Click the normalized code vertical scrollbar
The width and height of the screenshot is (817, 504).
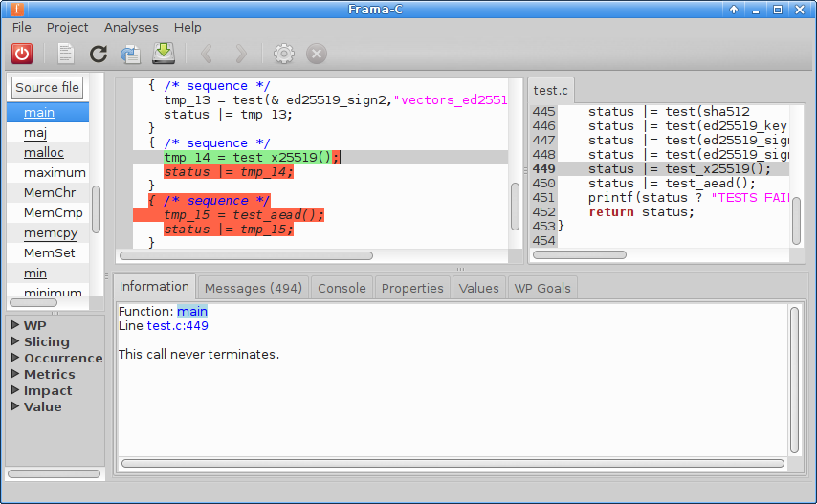click(515, 207)
